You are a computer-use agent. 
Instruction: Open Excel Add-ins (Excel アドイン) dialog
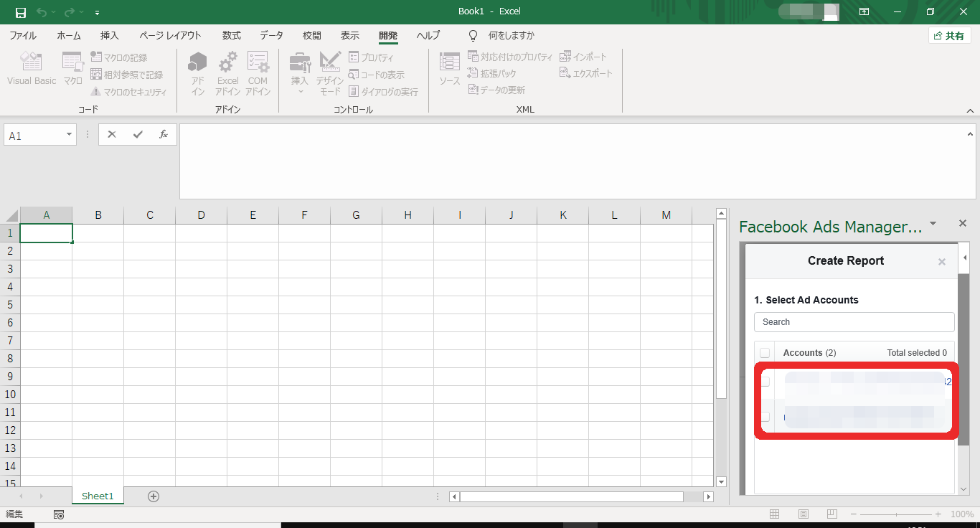pyautogui.click(x=227, y=72)
